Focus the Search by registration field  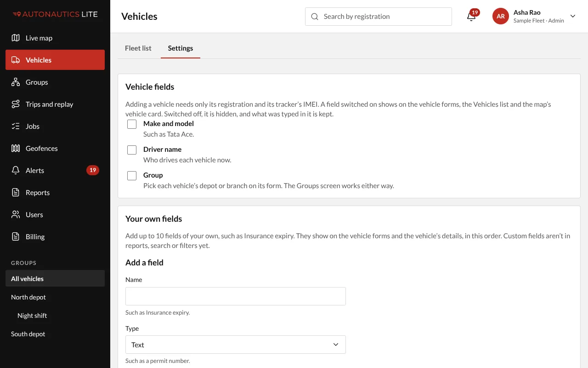tap(379, 17)
